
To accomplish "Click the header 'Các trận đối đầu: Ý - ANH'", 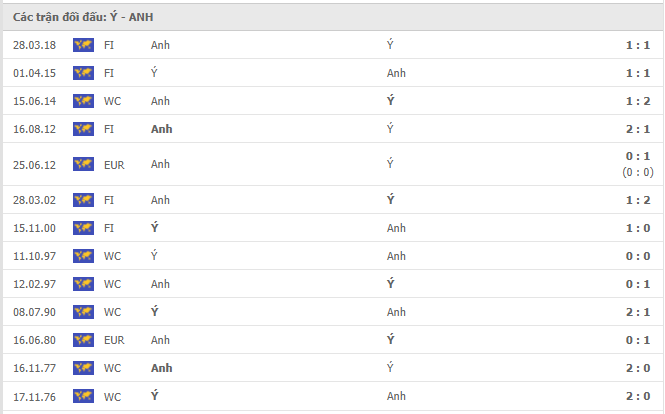I will [x=83, y=17].
